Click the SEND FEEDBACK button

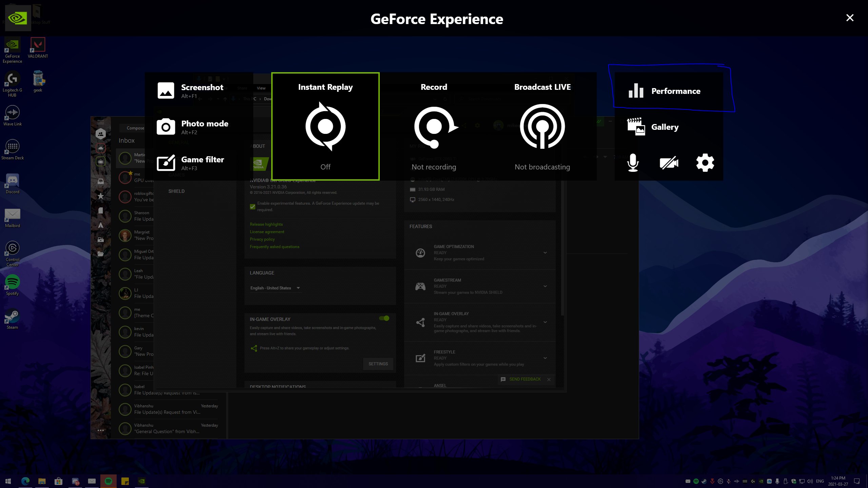pyautogui.click(x=521, y=379)
